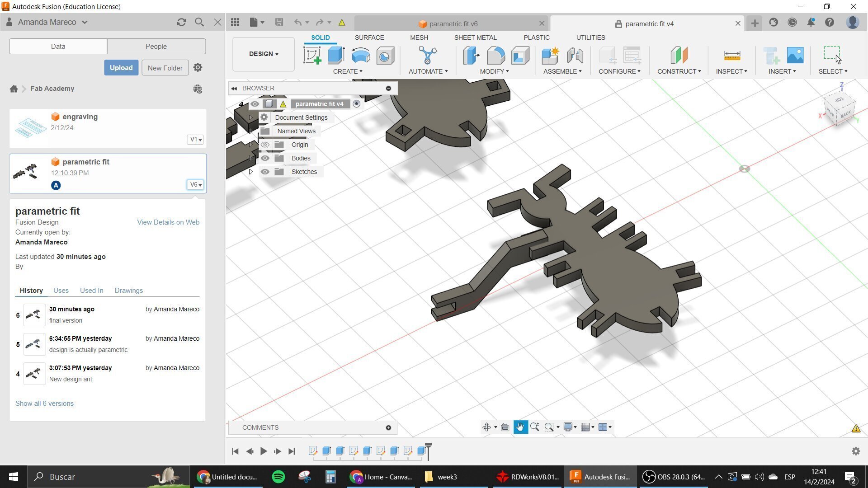This screenshot has height=488, width=868.
Task: Click the New Component icon
Action: pyautogui.click(x=550, y=56)
